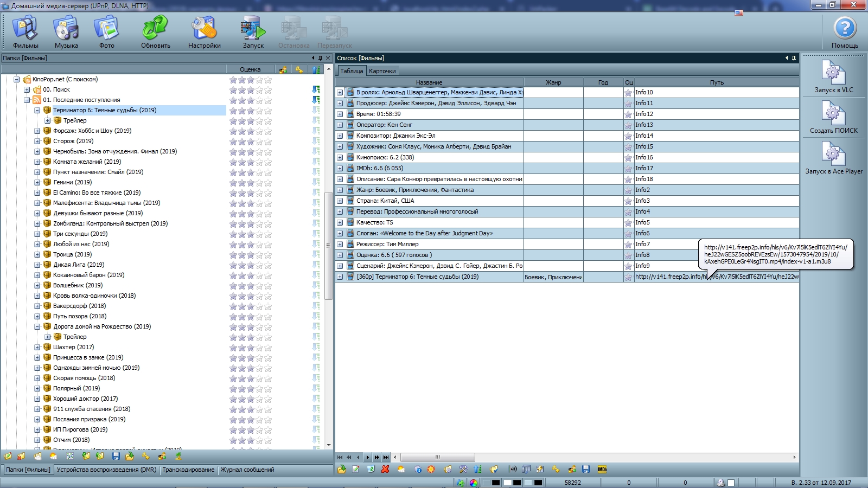Screen dimensions: 868x488
Task: Expand the Форсаж: Хоббс и Шоу folder
Action: (37, 131)
